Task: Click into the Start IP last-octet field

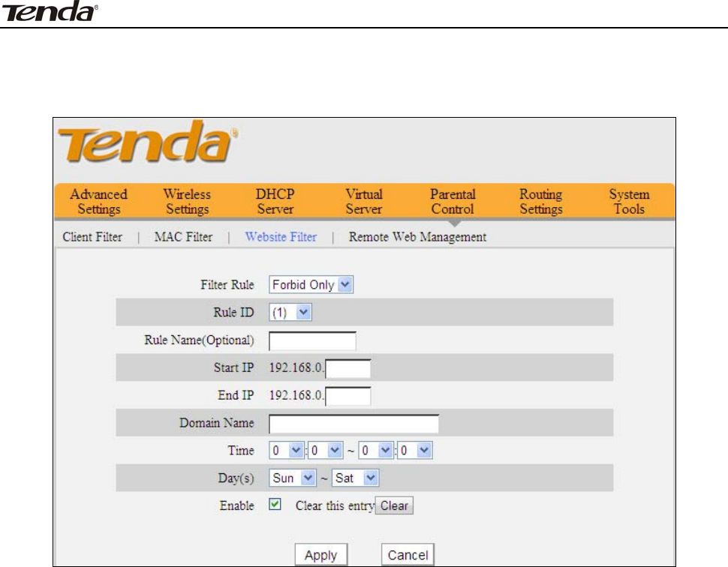Action: (348, 368)
